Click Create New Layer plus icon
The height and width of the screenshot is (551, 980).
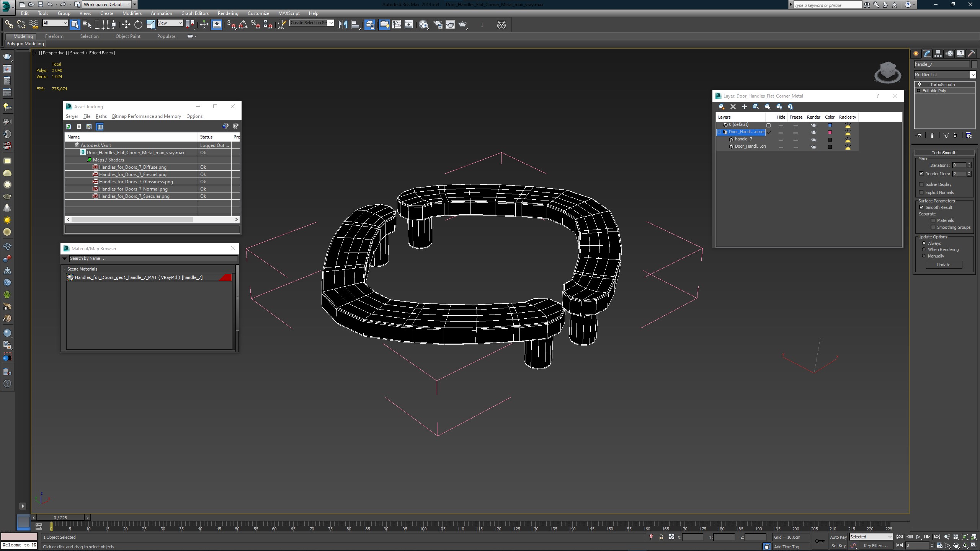point(744,107)
